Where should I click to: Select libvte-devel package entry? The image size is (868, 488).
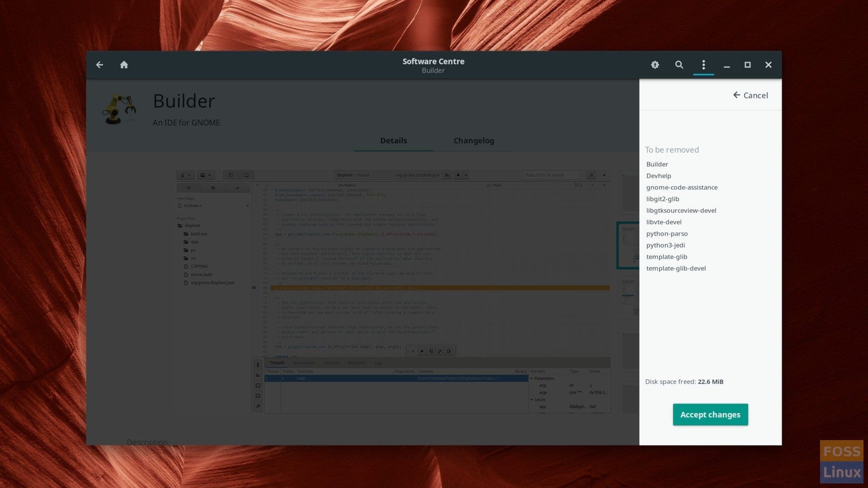(664, 222)
